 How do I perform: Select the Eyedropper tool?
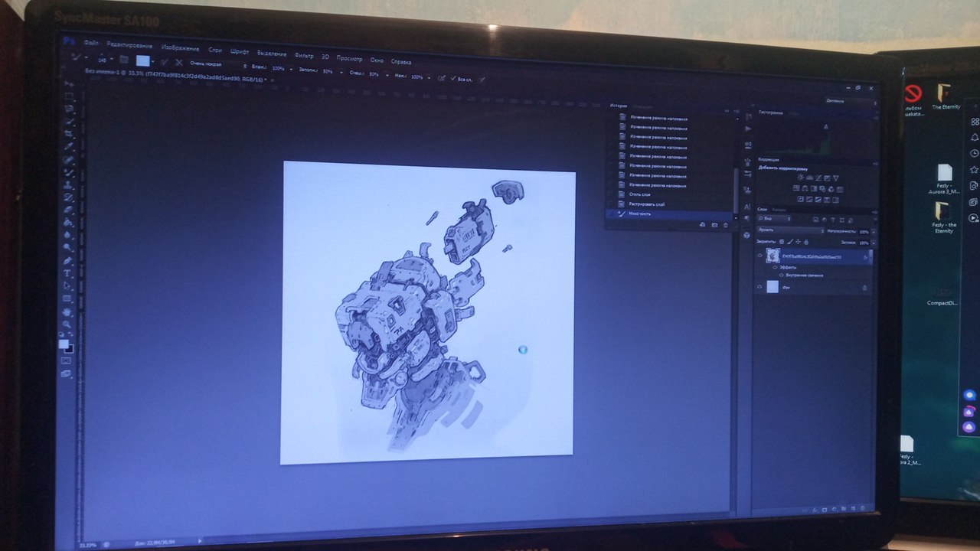(x=69, y=146)
